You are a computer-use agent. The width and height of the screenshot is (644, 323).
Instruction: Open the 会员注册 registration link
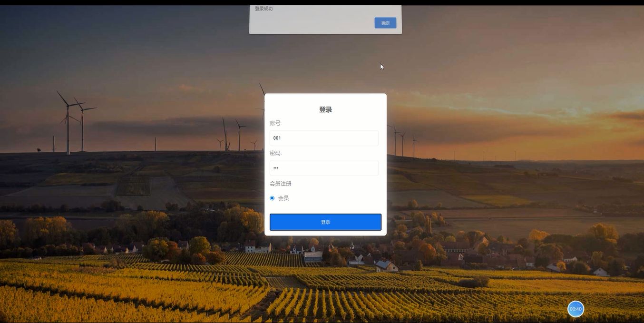281,184
